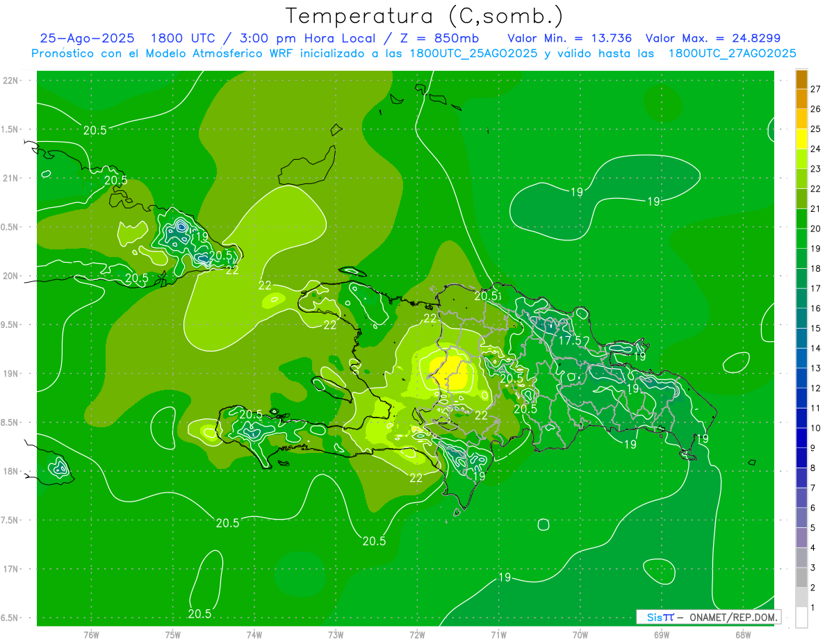834x644 pixels.
Task: Click the '18N' latitude axis label
Action: pos(10,472)
